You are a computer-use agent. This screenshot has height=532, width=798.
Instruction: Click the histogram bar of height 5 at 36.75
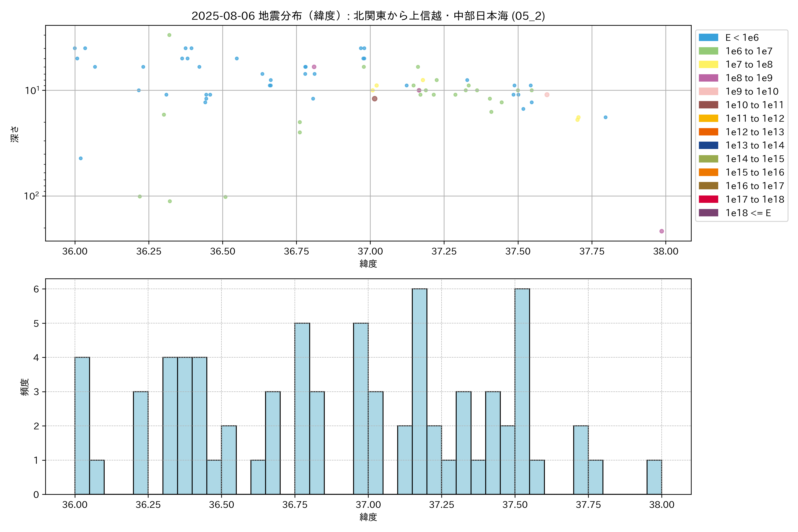point(302,409)
